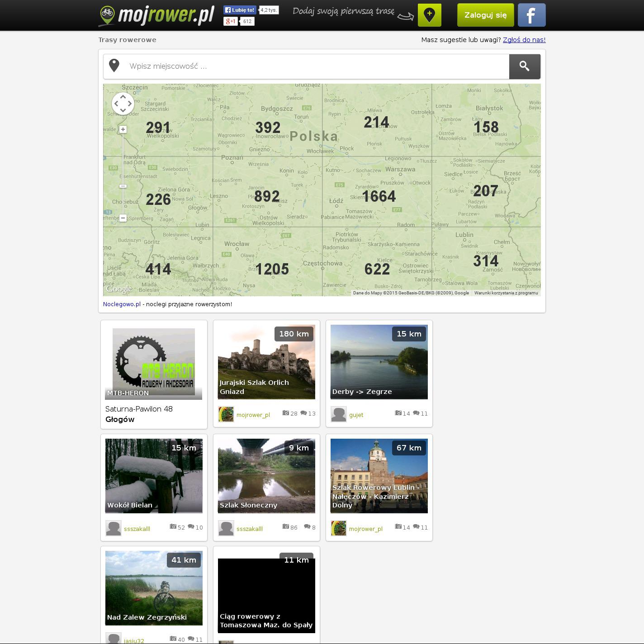This screenshot has width=644, height=644.
Task: Open the mojrower.pl logo homepage
Action: (156, 15)
